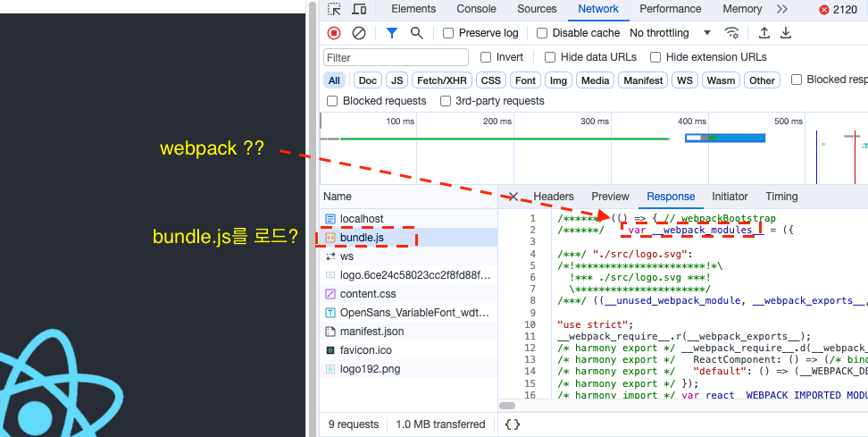Select the logo.6ce24c58023cc2f8fd88f… request
The height and width of the screenshot is (437, 868).
(x=408, y=275)
